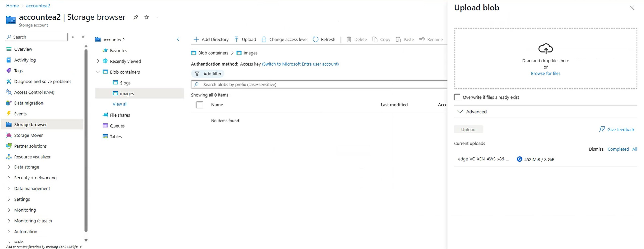The height and width of the screenshot is (249, 644).
Task: Go to Home breadcrumb
Action: coord(12,6)
